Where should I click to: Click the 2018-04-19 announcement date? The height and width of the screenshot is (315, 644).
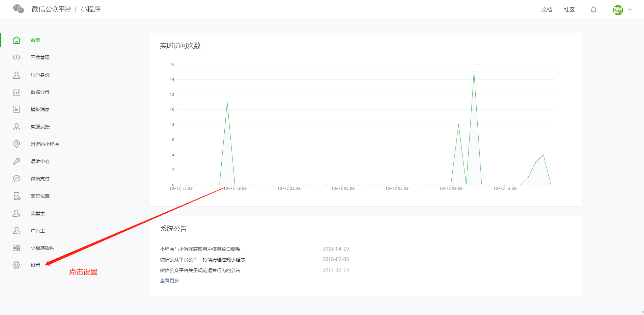pos(336,249)
